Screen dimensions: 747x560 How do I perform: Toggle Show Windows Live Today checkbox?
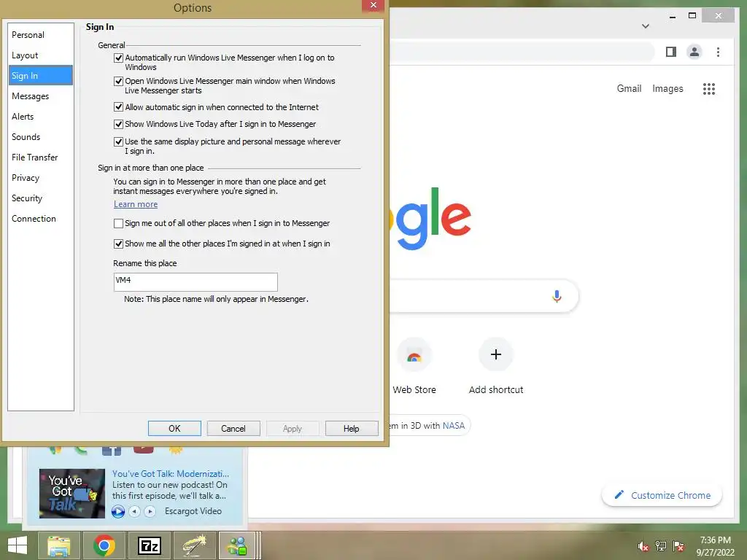tap(119, 124)
